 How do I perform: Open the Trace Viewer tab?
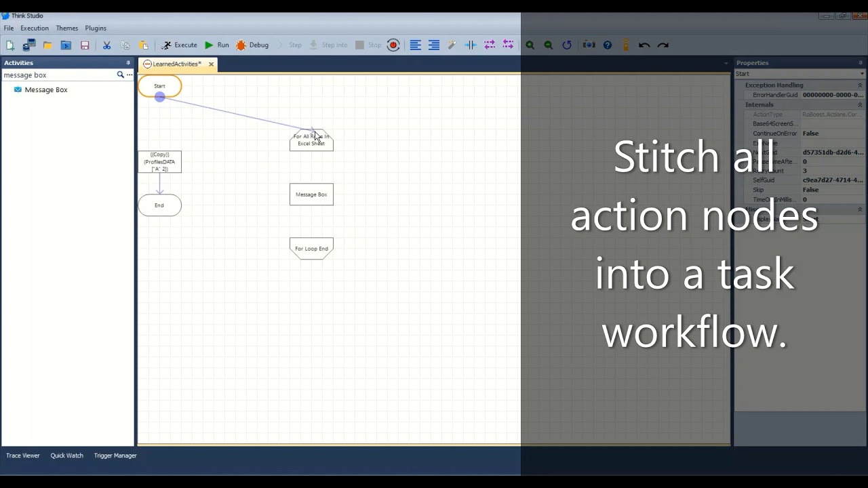23,455
